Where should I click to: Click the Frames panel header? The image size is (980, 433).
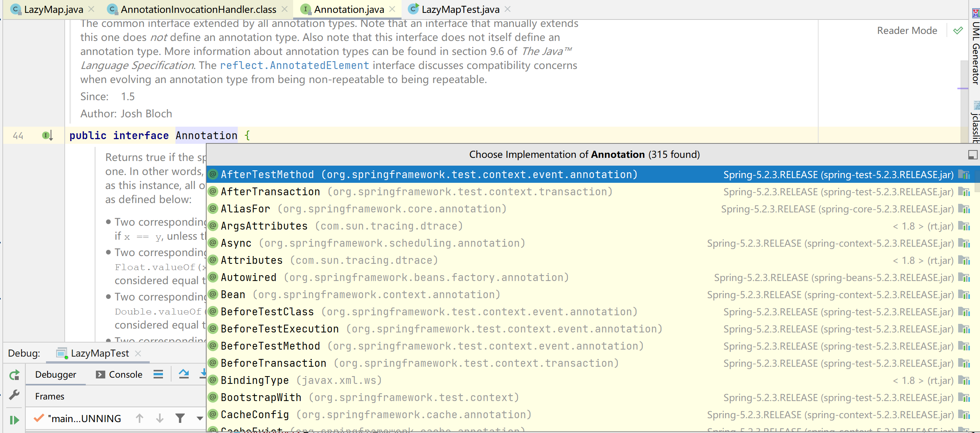click(50, 396)
